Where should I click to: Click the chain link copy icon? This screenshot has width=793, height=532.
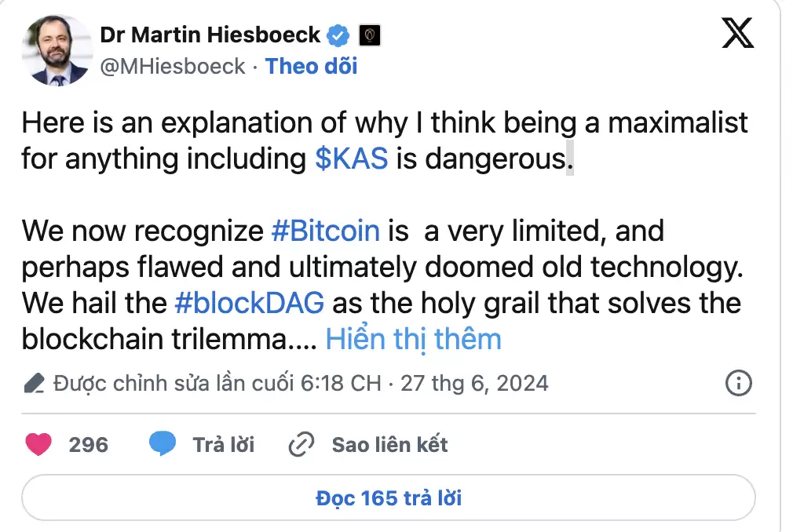coord(301,445)
